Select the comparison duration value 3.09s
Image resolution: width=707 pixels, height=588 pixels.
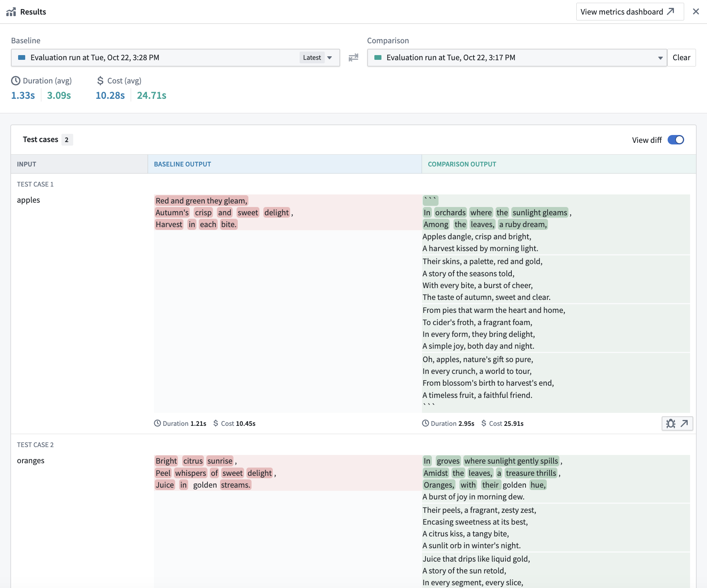(59, 95)
